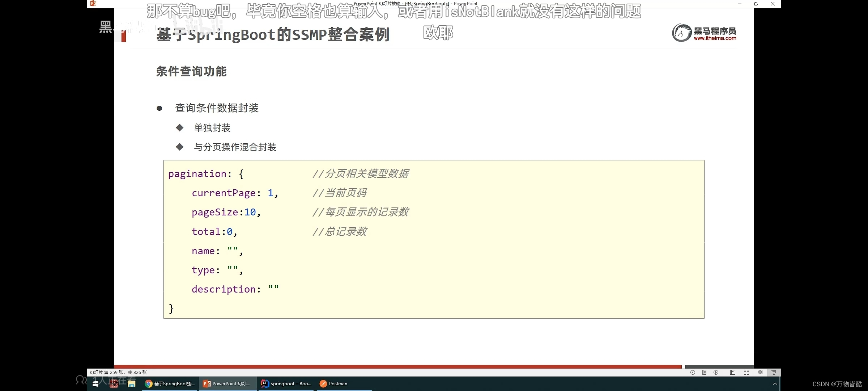
Task: Switch to the Chrome window in the taskbar
Action: tap(170, 384)
